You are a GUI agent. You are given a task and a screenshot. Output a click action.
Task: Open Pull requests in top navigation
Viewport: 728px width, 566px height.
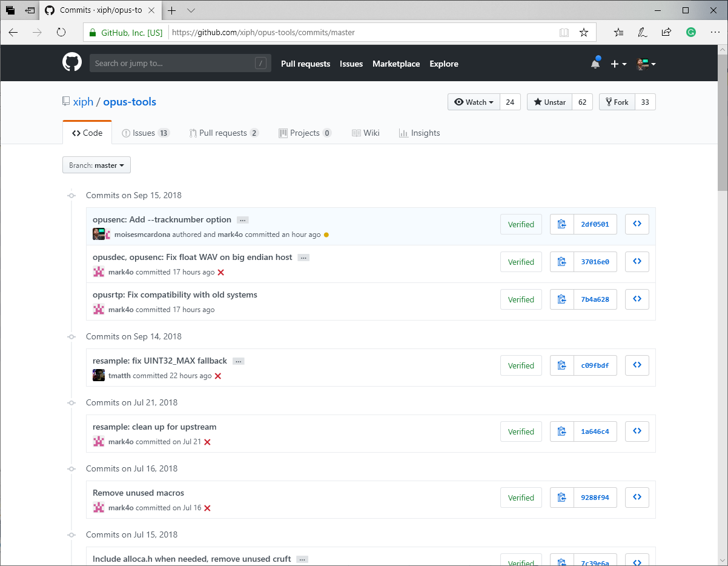tap(306, 64)
